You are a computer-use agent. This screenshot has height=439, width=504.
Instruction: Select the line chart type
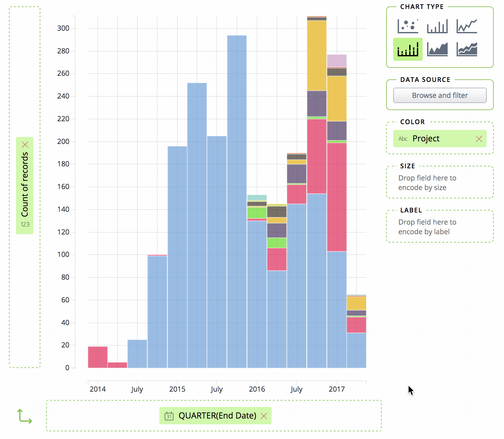click(467, 26)
